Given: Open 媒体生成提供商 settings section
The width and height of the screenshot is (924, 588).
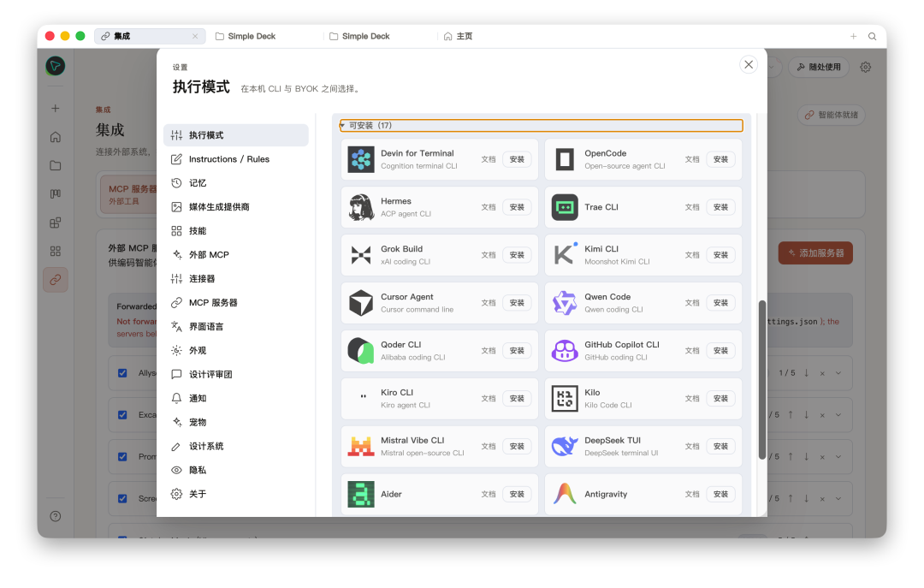Looking at the screenshot, I should (x=236, y=207).
